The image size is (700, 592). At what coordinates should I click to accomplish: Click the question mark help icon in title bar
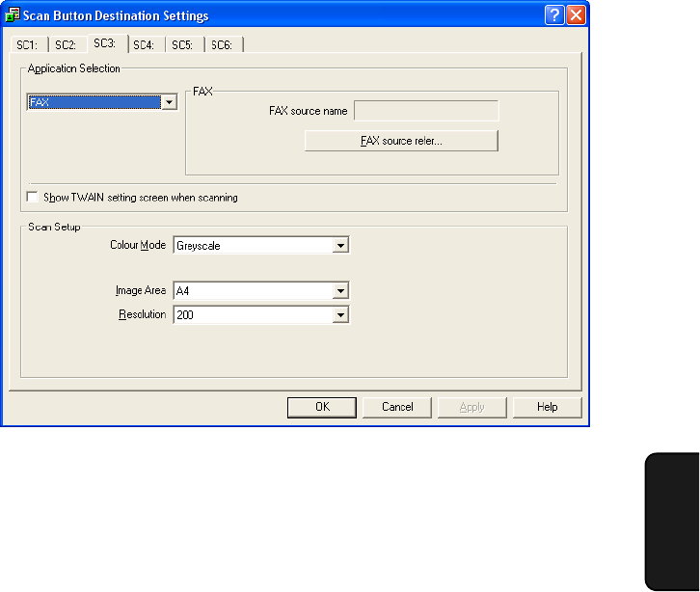coord(553,15)
